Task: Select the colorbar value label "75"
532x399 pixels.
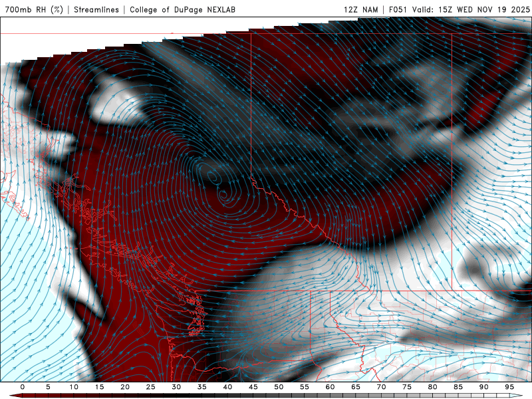Action: tap(407, 387)
